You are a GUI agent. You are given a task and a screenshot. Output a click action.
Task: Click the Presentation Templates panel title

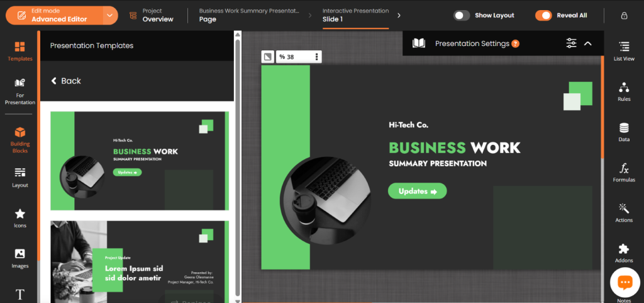point(92,45)
